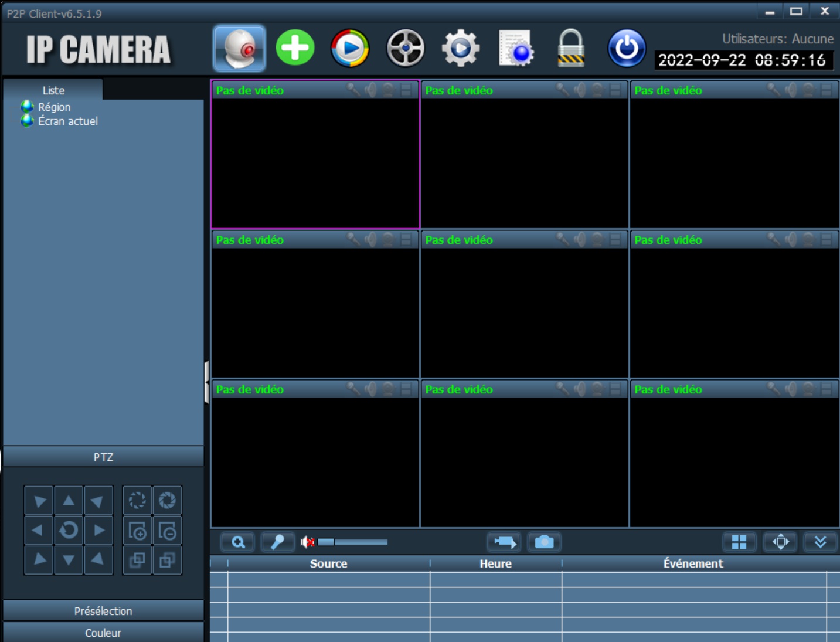Viewport: 840px width, 642px height.
Task: Sort event log by Événement column
Action: tap(693, 563)
